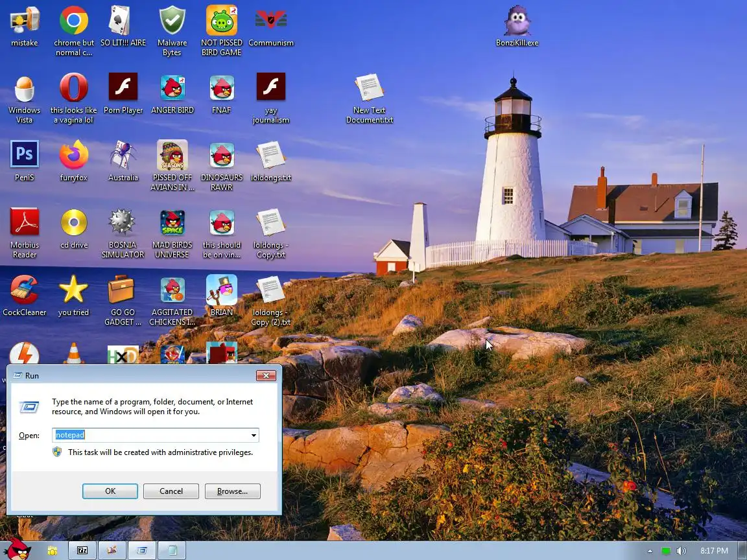Open the 8:17 PM taskbar clock
Viewport: 747px width, 560px height.
tap(714, 551)
